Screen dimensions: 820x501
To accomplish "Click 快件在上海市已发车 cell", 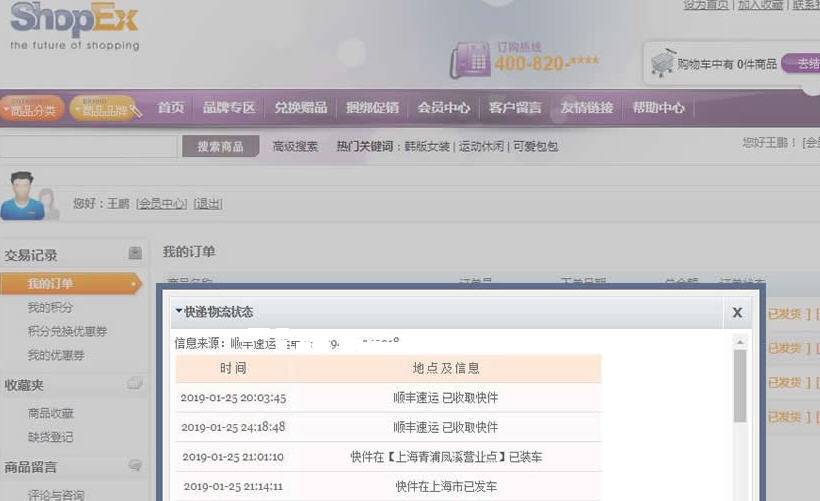I will point(446,486).
